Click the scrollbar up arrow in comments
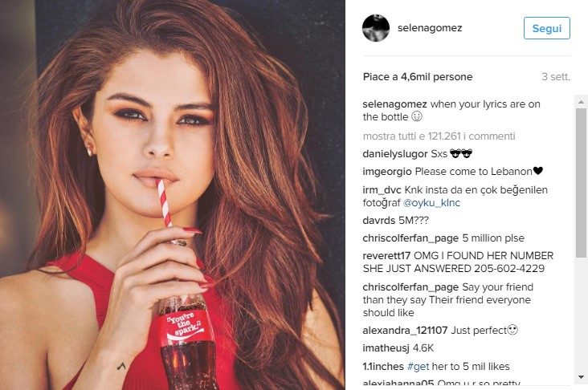This screenshot has width=588, height=390. click(x=581, y=102)
